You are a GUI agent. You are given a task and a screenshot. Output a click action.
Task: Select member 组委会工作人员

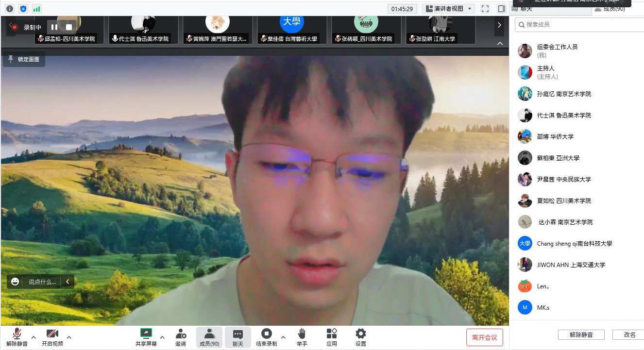coord(577,51)
